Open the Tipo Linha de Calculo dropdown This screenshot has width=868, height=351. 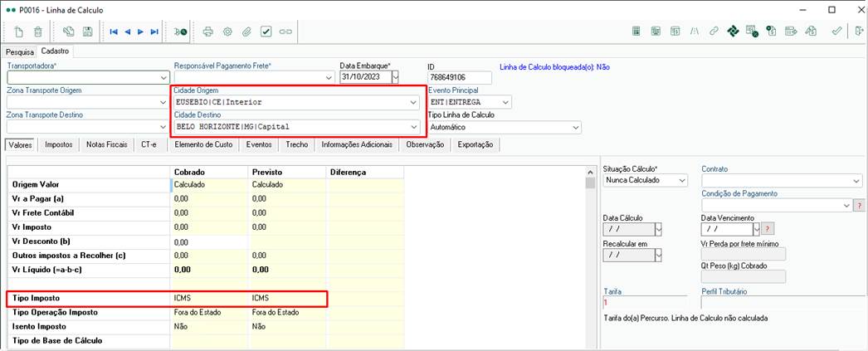575,127
